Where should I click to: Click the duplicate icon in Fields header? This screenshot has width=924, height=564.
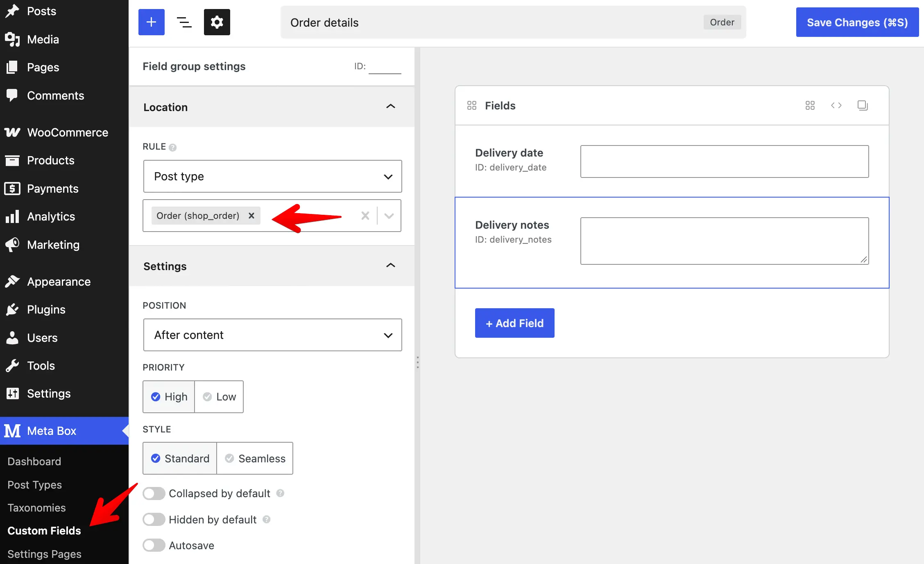tap(863, 105)
